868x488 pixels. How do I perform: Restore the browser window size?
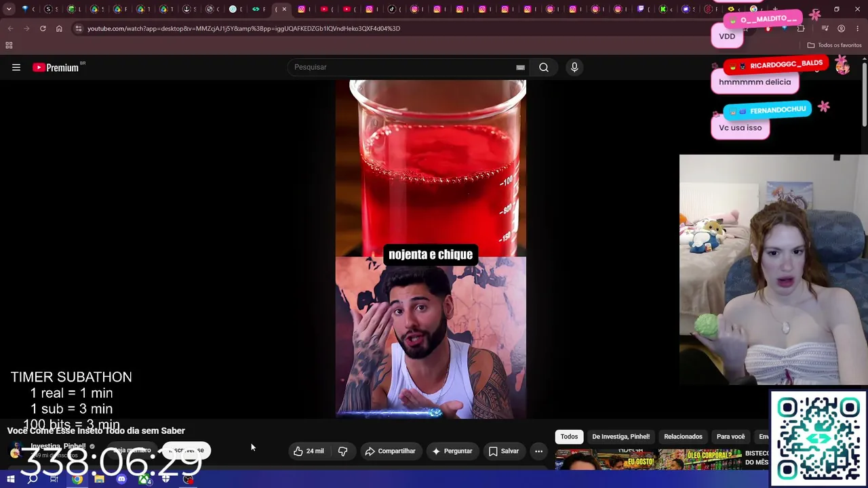point(836,9)
